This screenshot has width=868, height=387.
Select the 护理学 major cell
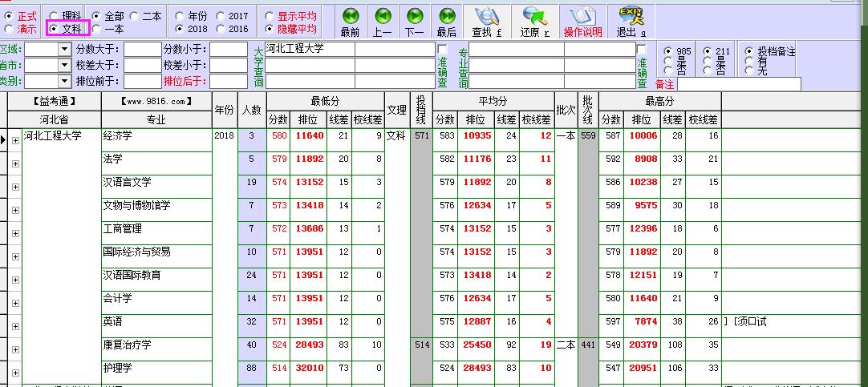coord(157,373)
